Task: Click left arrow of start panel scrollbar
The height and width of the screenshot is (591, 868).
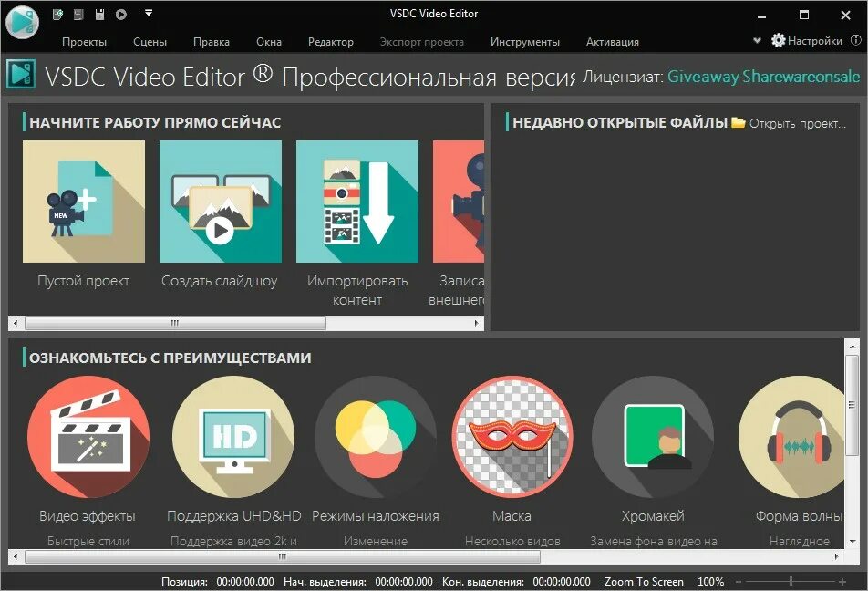Action: [x=15, y=323]
